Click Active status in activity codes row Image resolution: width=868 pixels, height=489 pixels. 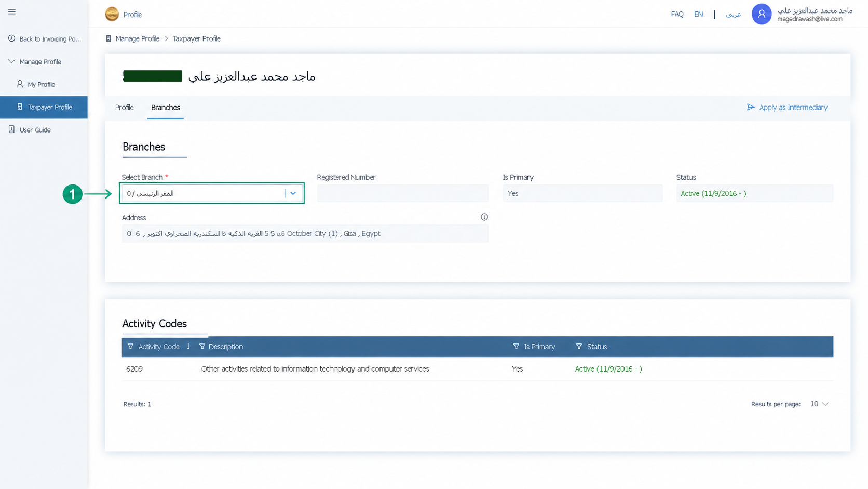[x=608, y=369]
